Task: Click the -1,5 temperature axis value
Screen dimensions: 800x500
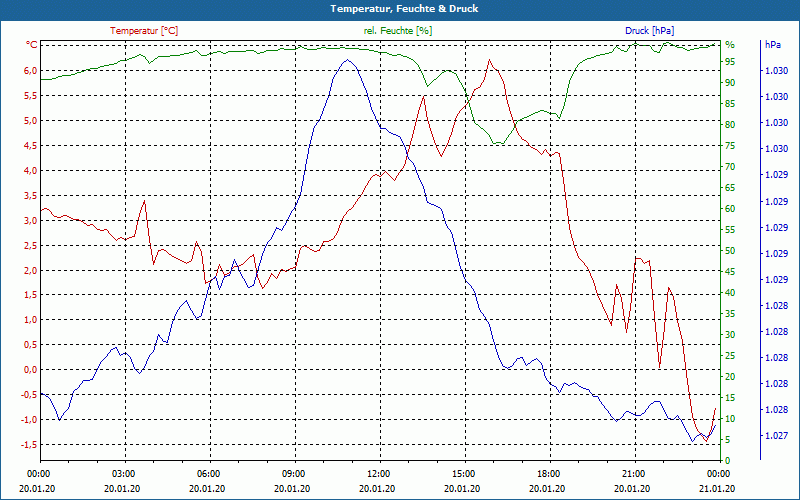Action: (30, 445)
